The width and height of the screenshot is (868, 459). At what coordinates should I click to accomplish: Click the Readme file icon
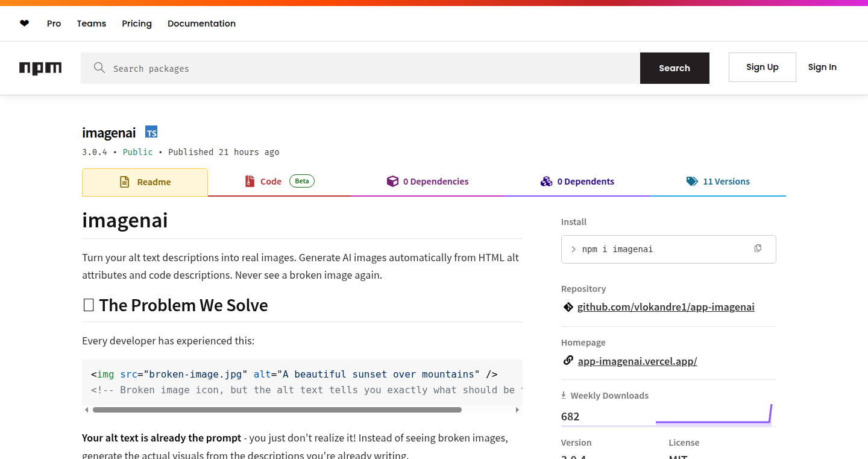(x=125, y=182)
